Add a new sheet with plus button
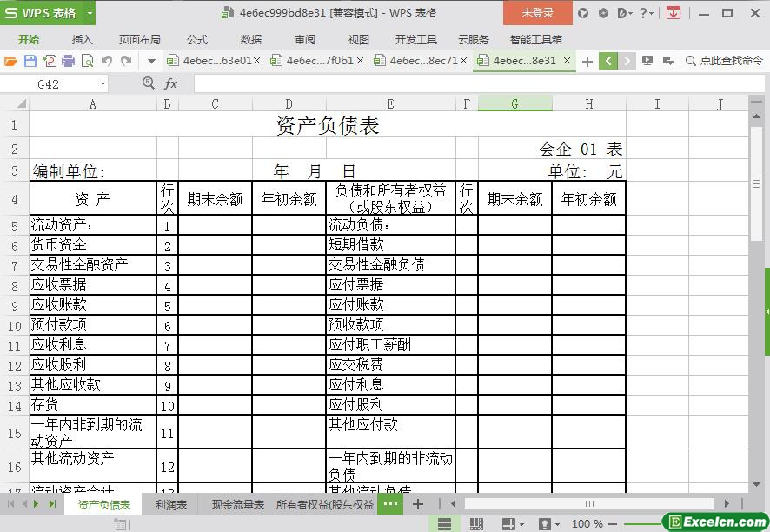The height and width of the screenshot is (532, 770). (x=418, y=504)
